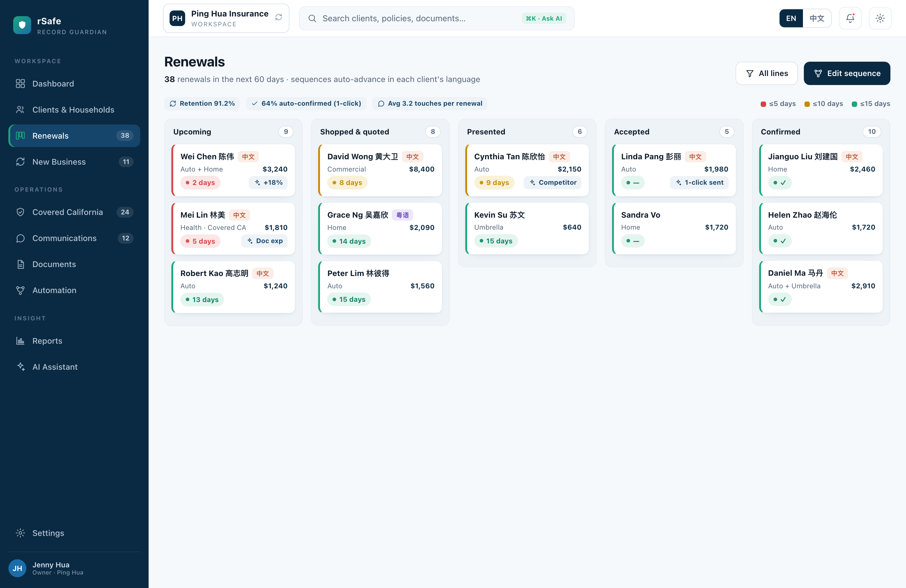
Task: Click 15 days badge on Peter Lim
Action: 349,299
